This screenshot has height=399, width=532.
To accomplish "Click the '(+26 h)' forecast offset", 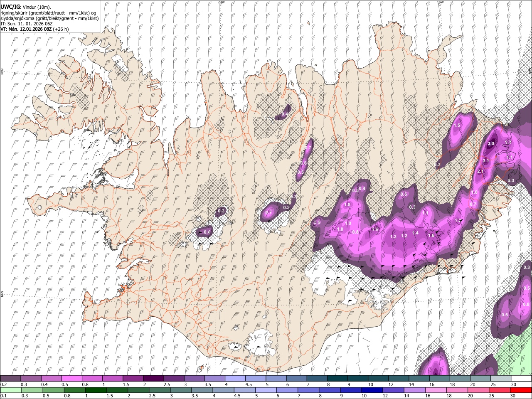I will 61,29.
